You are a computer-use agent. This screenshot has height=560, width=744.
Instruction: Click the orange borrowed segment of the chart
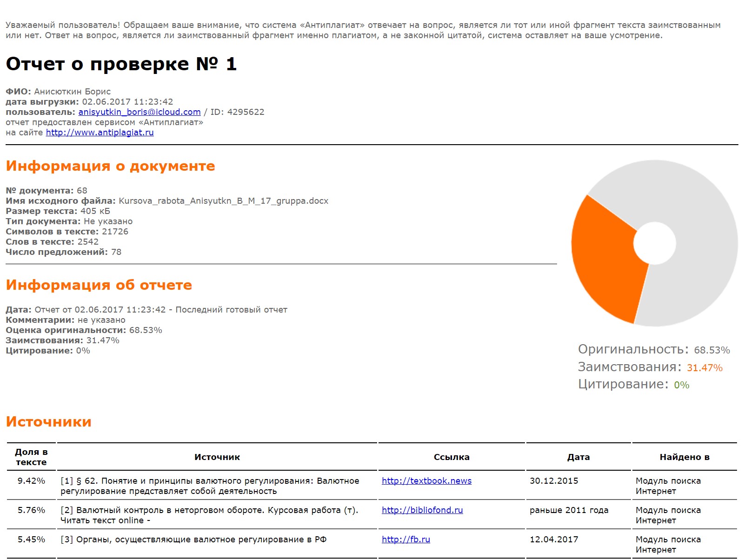[604, 260]
